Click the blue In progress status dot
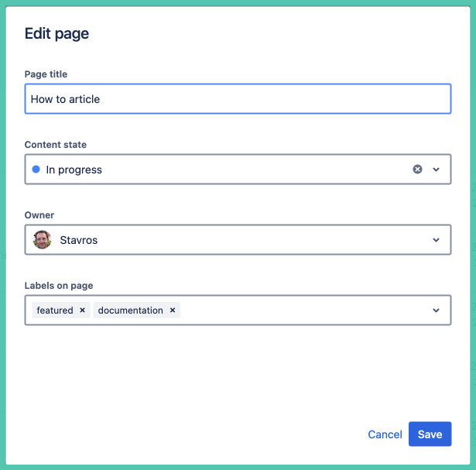 pyautogui.click(x=36, y=170)
